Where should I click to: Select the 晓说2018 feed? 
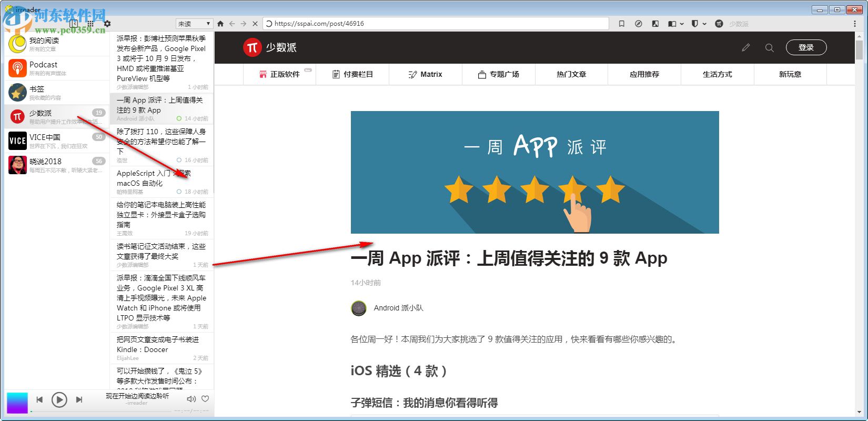57,165
